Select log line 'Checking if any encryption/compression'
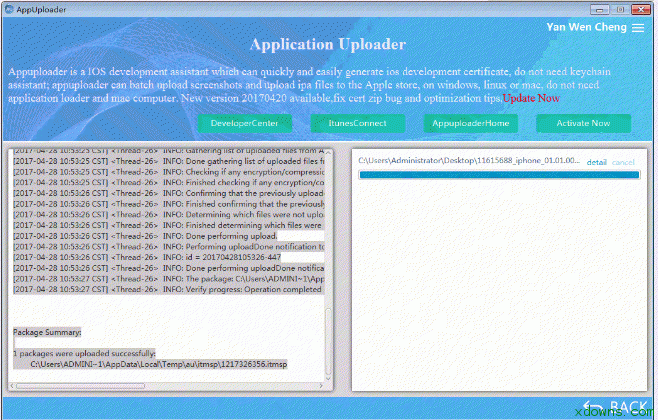Viewport: 658px width, 420px height. (x=169, y=172)
